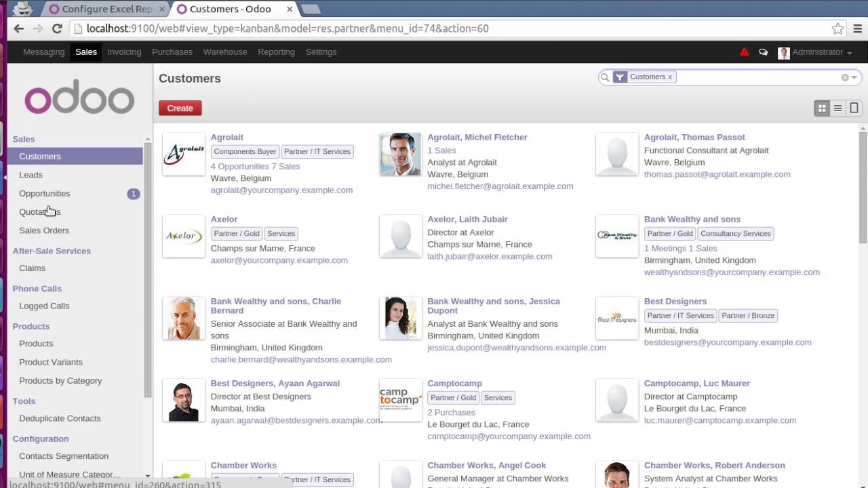
Task: Open Ayaan Agarwal's photo thumbnail
Action: pos(184,401)
